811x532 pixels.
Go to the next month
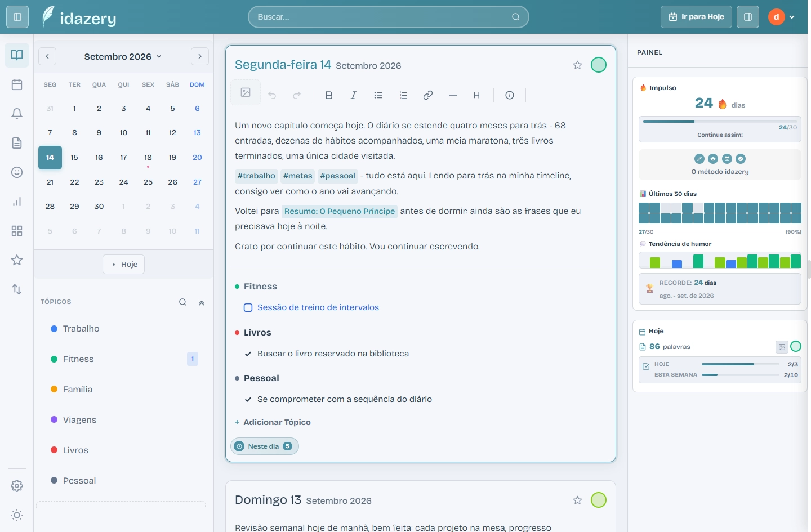point(200,56)
